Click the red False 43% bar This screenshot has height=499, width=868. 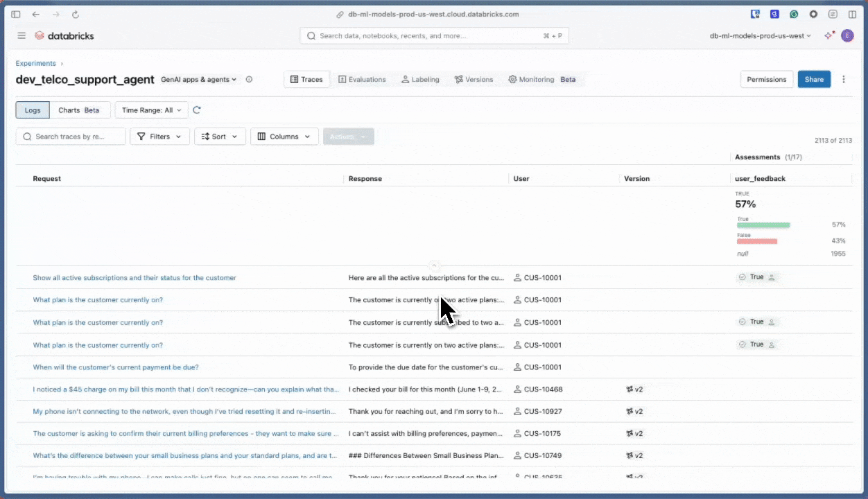pos(757,241)
